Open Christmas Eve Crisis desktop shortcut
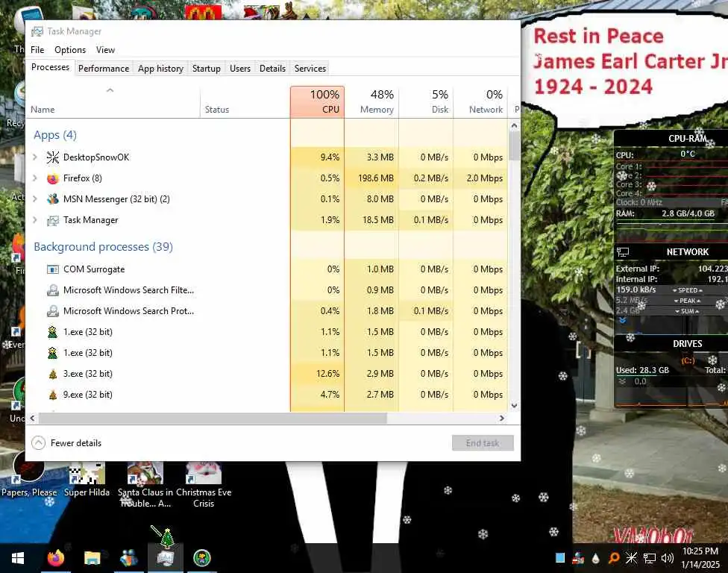 (204, 485)
